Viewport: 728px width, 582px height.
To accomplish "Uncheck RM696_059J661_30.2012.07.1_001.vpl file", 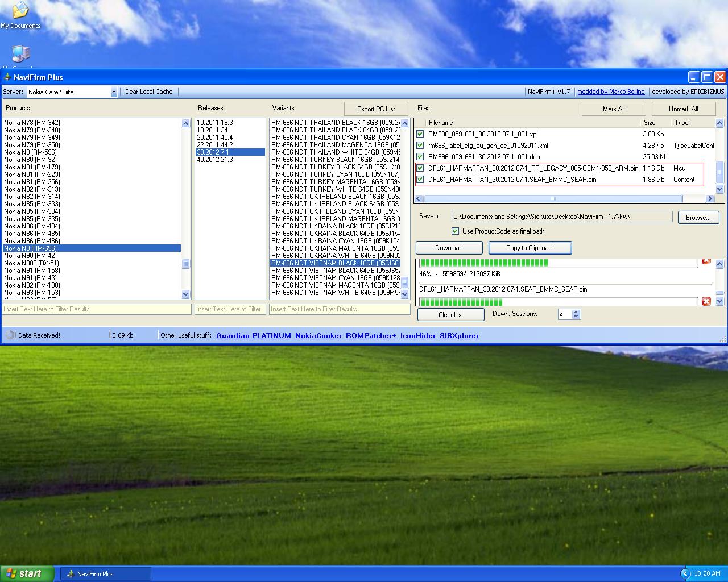I will click(420, 134).
